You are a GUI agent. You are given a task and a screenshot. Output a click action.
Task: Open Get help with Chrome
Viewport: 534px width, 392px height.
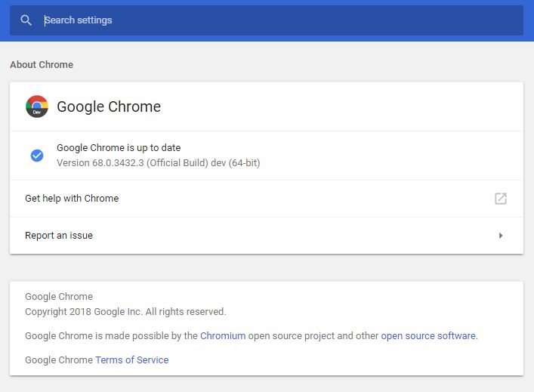267,199
